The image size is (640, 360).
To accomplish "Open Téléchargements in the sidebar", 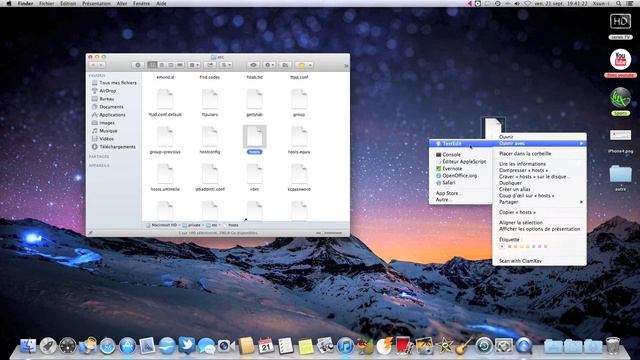I will coord(113,147).
